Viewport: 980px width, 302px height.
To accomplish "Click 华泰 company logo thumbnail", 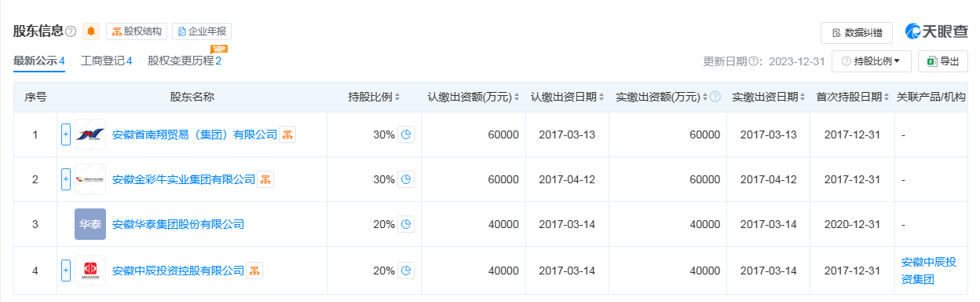I will tap(90, 224).
